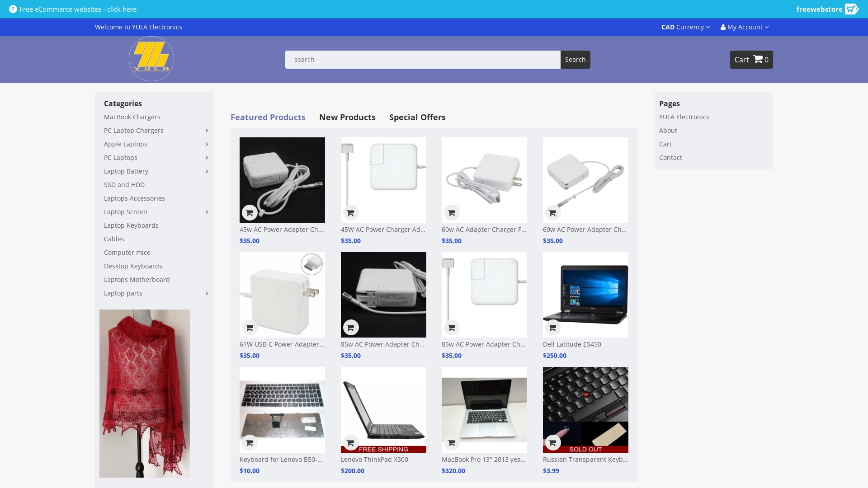Click cart icon on 60w AC Power Adapter product
The height and width of the screenshot is (488, 868).
[552, 213]
